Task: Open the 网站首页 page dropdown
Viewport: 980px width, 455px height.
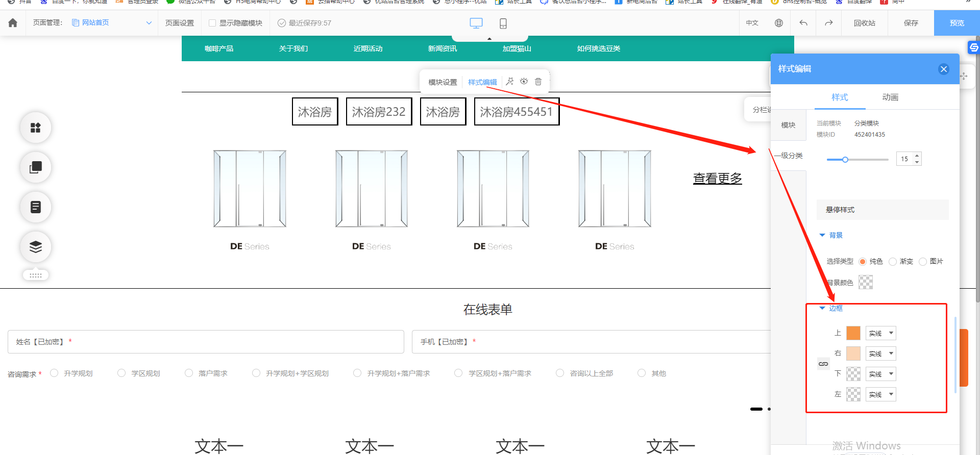Action: pos(112,23)
